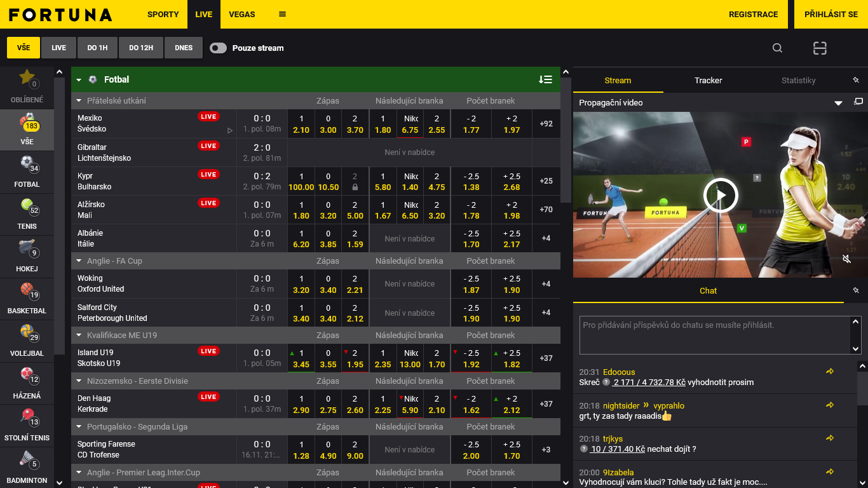Open trjkys ticket link 10 / 371.40 Kč
Viewport: 868px width, 488px height.
[618, 449]
